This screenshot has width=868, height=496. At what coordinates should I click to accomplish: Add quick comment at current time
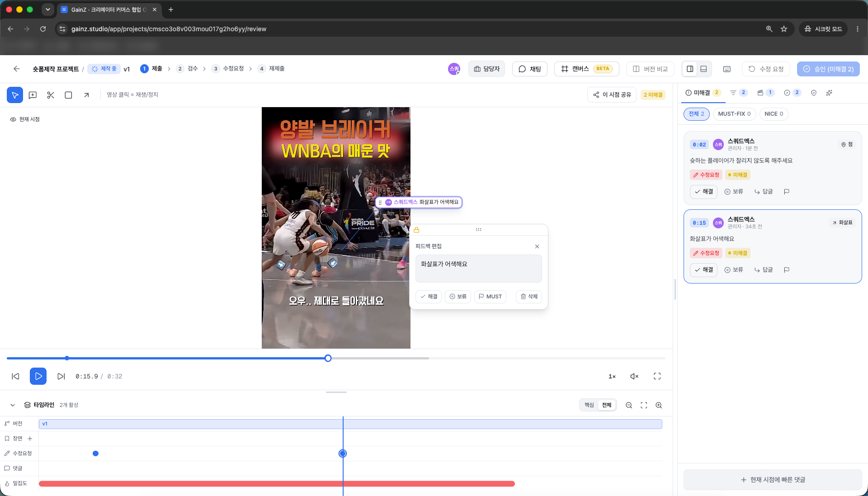click(773, 480)
